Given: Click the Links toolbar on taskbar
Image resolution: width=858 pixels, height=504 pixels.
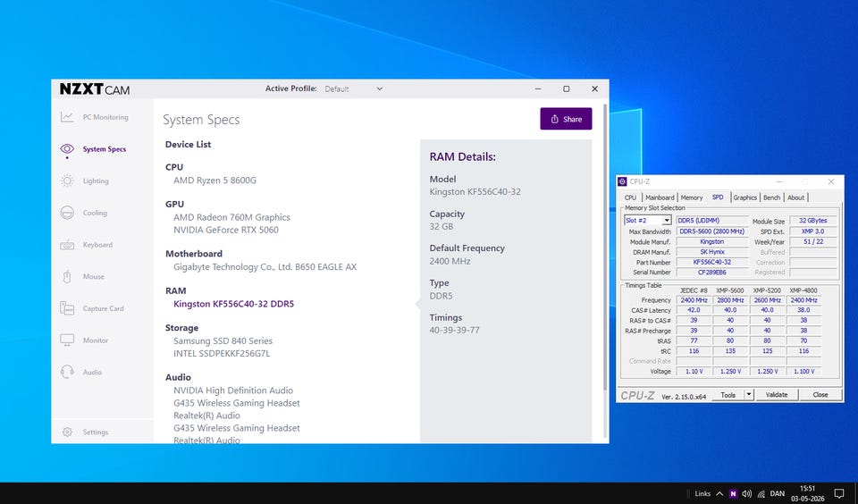Looking at the screenshot, I should 702,493.
